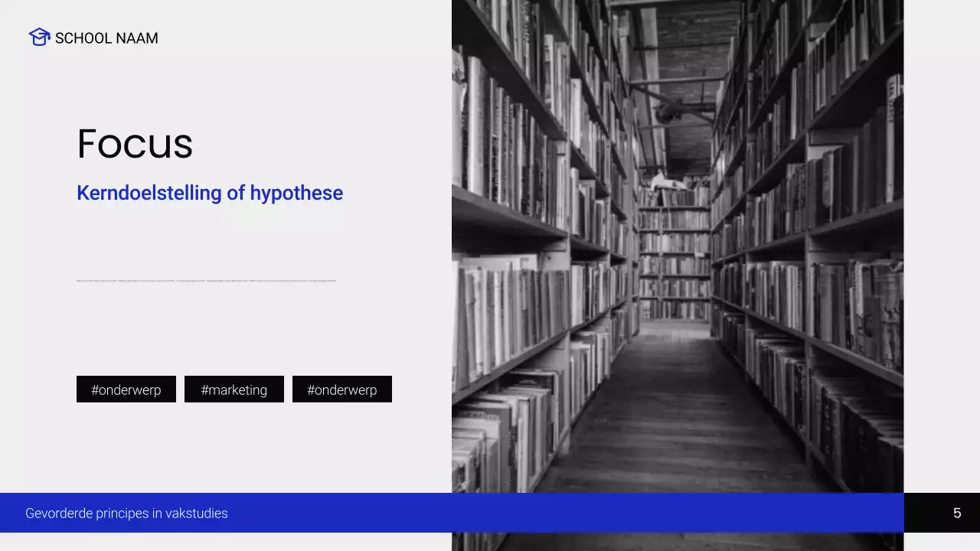
Task: Click the graduation cap logo icon
Action: (40, 37)
